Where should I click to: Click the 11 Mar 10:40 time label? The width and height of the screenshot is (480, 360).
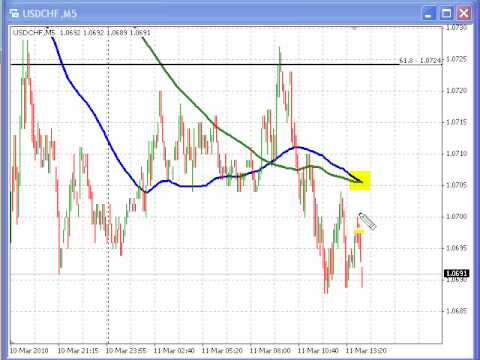318,351
